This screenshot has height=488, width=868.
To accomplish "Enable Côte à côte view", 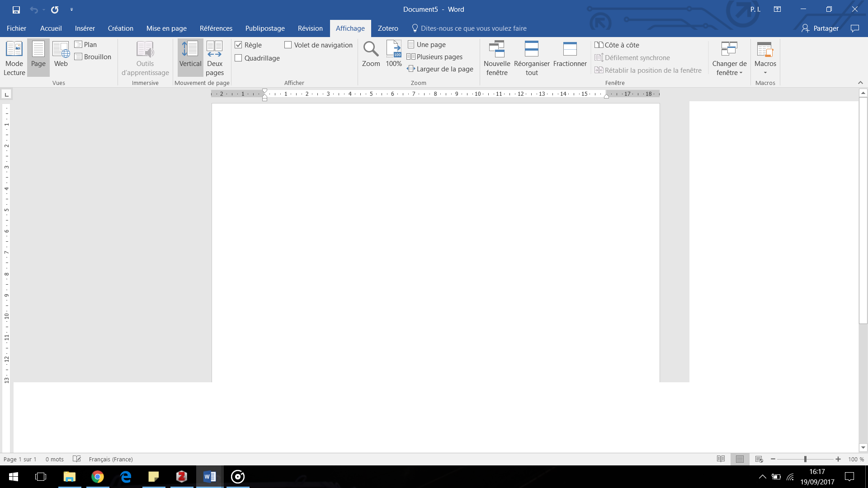I will [x=617, y=45].
